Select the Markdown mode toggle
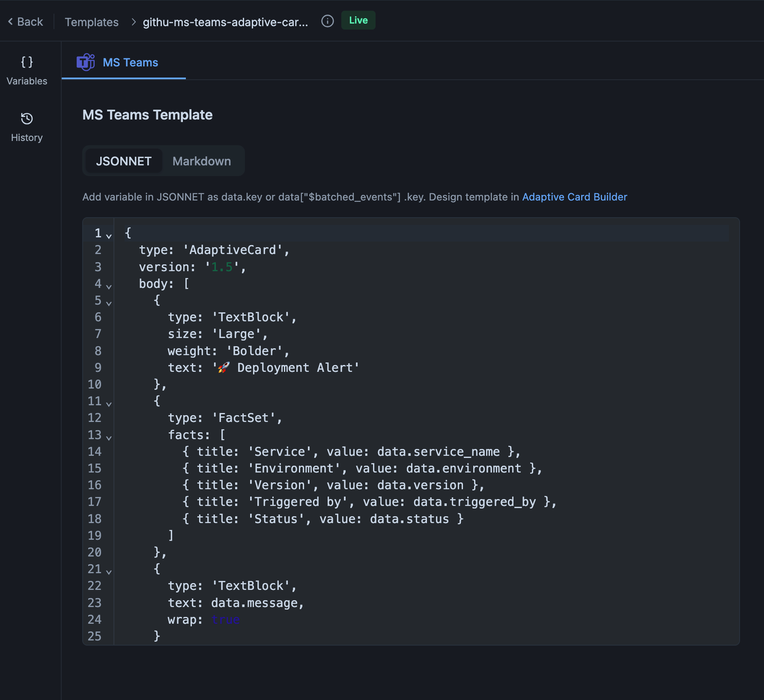This screenshot has height=700, width=764. [202, 161]
